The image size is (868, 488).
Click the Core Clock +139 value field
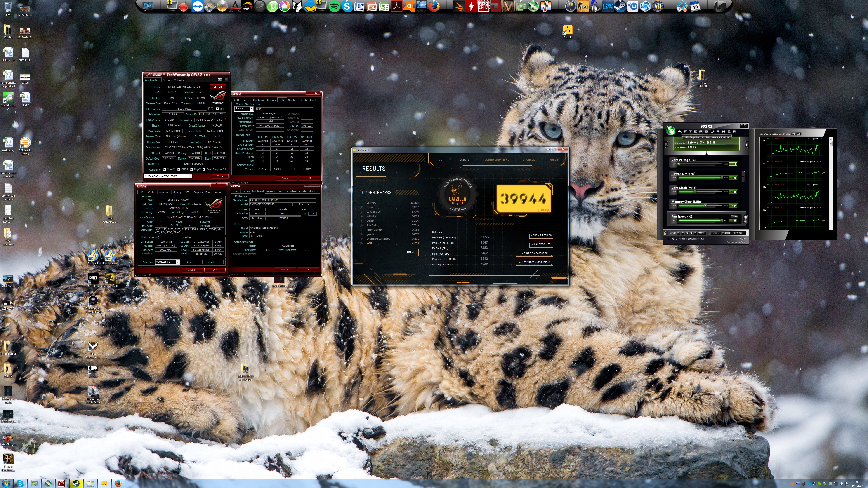tap(733, 192)
